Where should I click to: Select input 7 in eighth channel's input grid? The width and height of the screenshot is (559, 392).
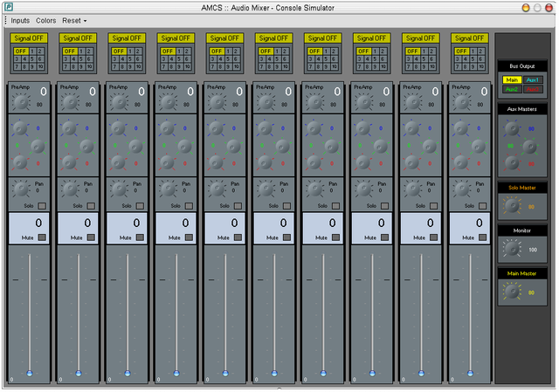pyautogui.click(x=360, y=66)
